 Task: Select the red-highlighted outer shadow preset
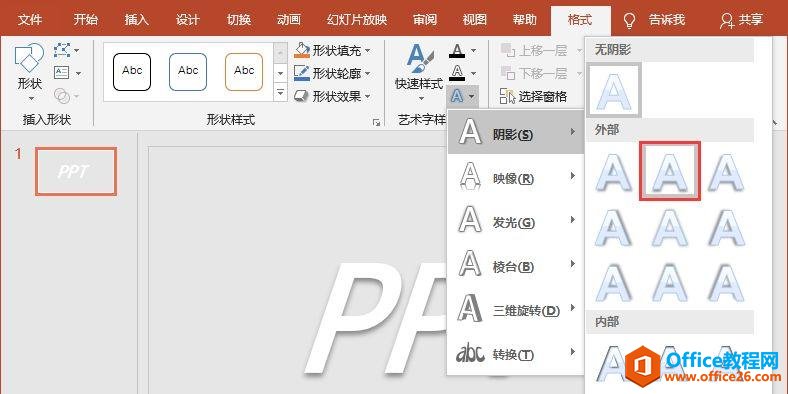pos(669,171)
